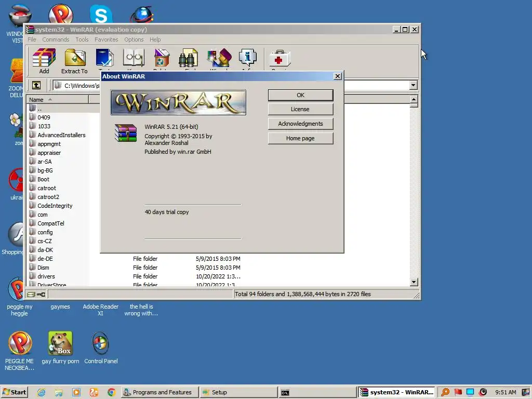Click the Find toolbar icon with binoculars

(x=188, y=58)
